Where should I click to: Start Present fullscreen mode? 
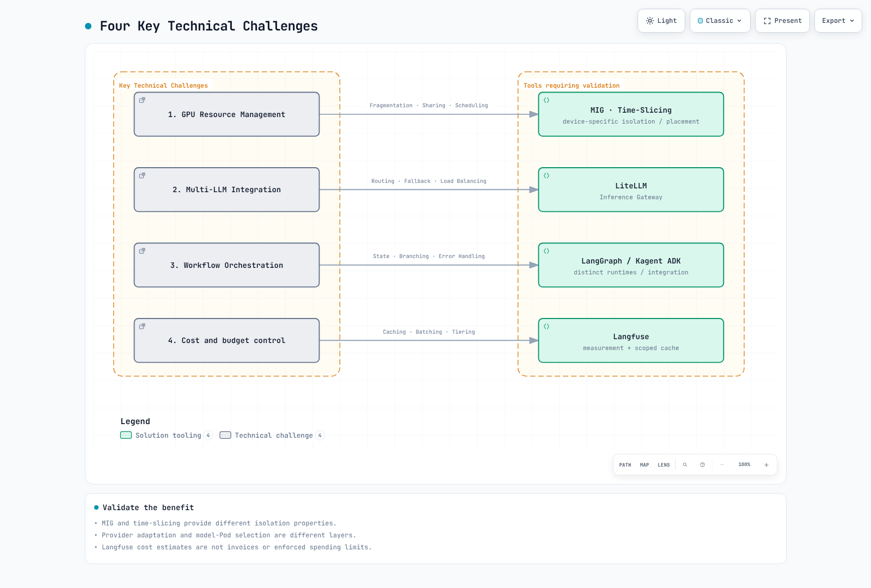tap(782, 21)
